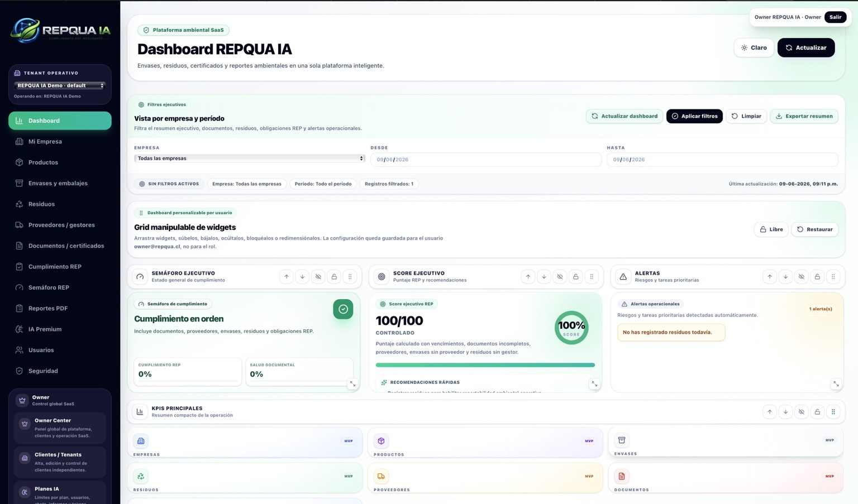Click the Empresas KPI building icon
The width and height of the screenshot is (858, 504).
141,441
